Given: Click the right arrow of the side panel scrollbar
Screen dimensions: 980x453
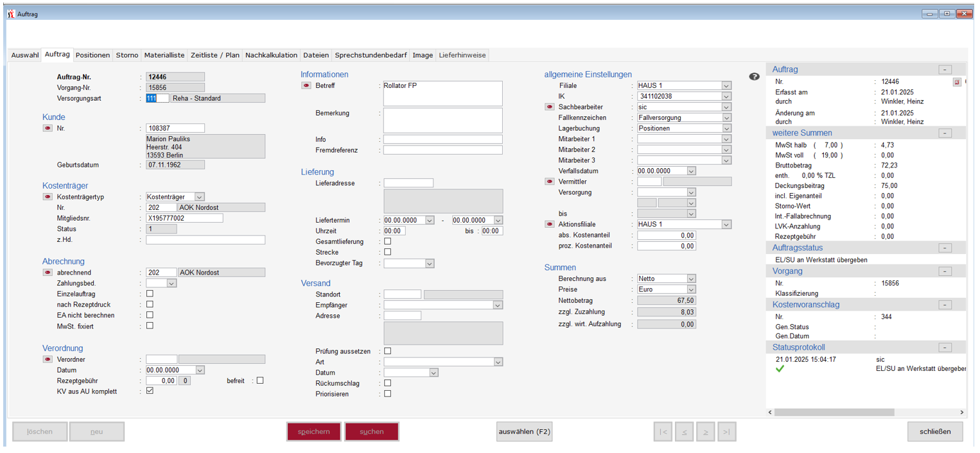Looking at the screenshot, I should [x=962, y=412].
